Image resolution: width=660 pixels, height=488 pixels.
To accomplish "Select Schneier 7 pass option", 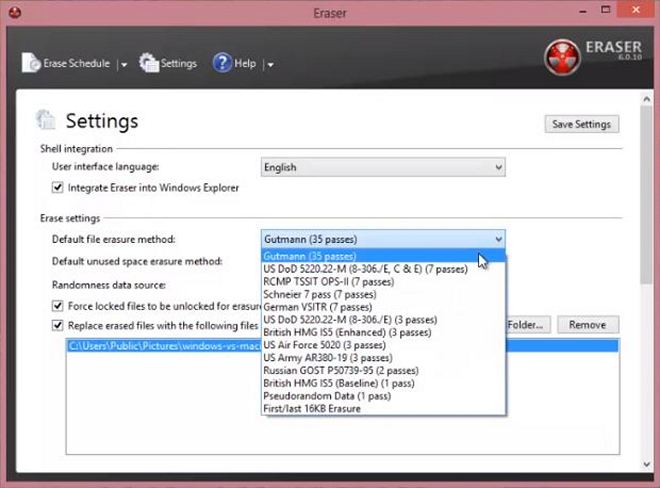I will [383, 294].
